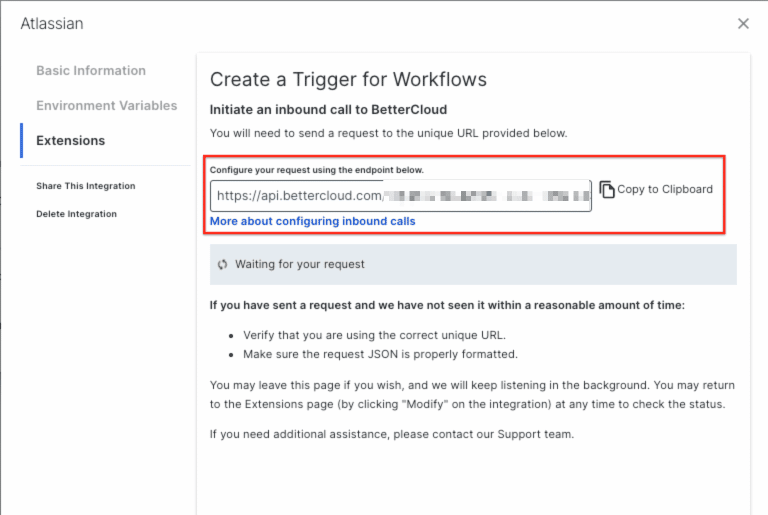768x515 pixels.
Task: Click the Atlassian dialog title
Action: pyautogui.click(x=52, y=24)
